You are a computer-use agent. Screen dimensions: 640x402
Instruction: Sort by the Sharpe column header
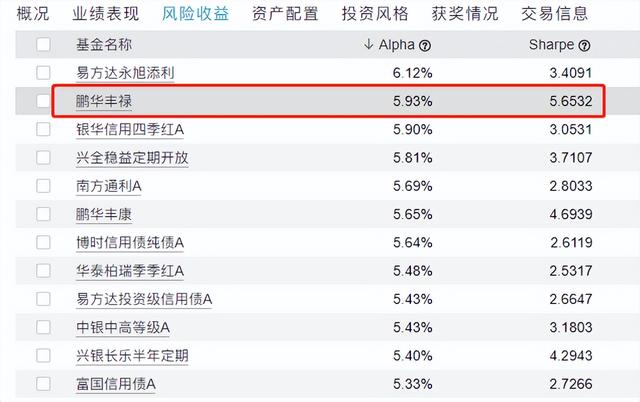click(551, 45)
